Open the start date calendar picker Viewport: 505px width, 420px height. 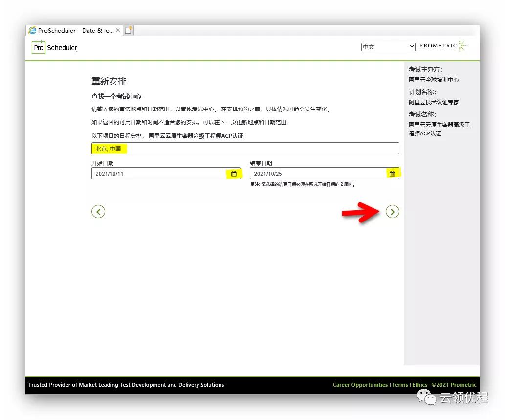(x=234, y=173)
